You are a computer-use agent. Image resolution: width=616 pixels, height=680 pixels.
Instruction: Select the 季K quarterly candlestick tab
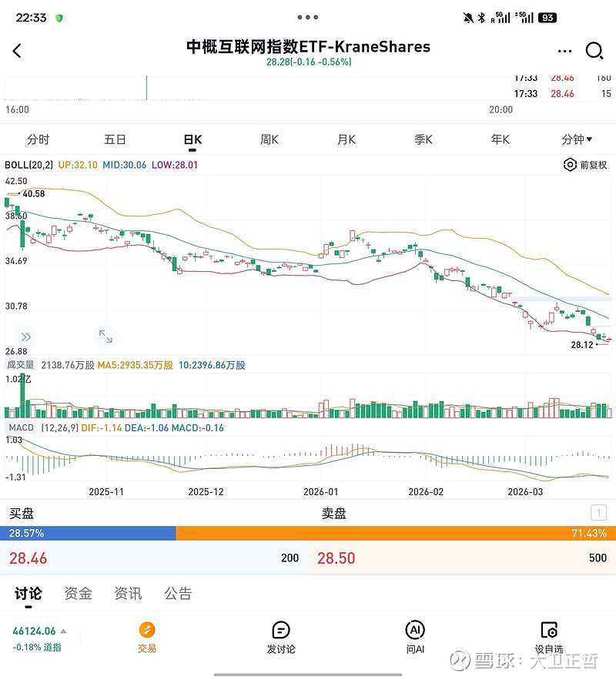click(x=423, y=139)
